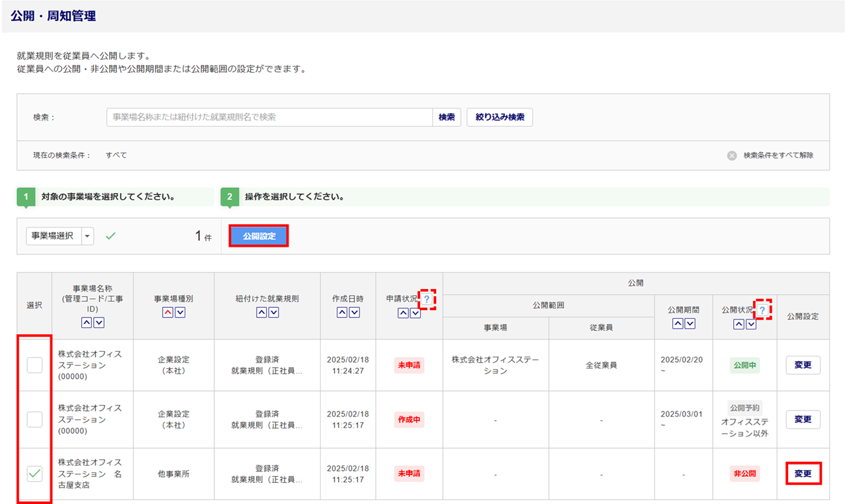
Task: Click the help icon next to 申請状況
Action: (x=427, y=300)
